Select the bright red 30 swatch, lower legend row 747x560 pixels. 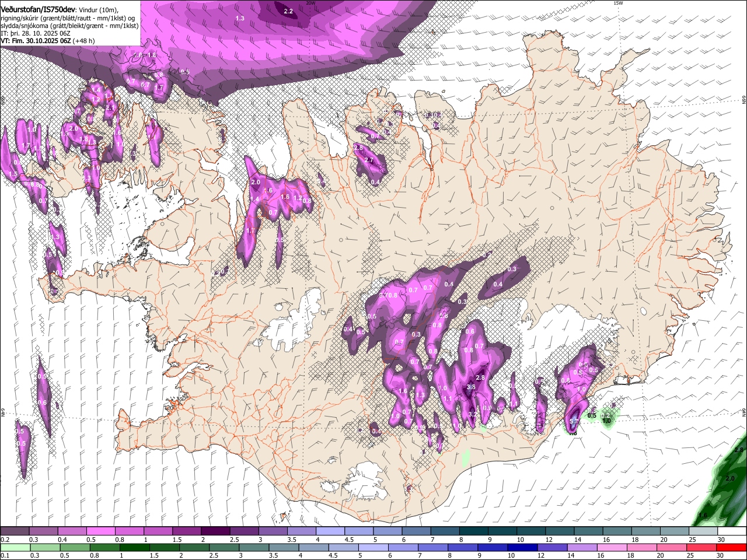click(x=732, y=548)
